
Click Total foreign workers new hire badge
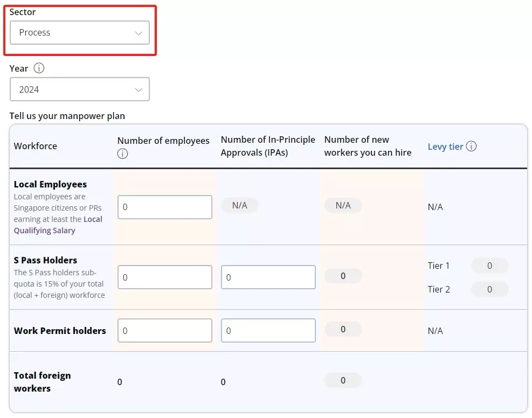343,380
